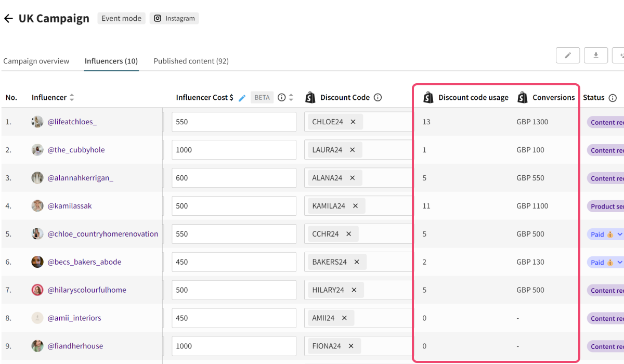This screenshot has height=364, width=624.
Task: Click the info icon next to Discount Code
Action: tap(378, 97)
